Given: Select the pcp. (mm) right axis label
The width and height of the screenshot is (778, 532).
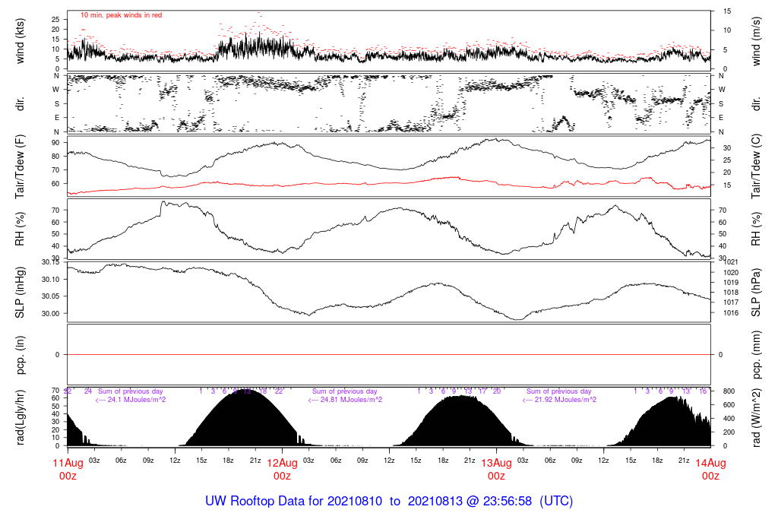Looking at the screenshot, I should click(x=756, y=355).
